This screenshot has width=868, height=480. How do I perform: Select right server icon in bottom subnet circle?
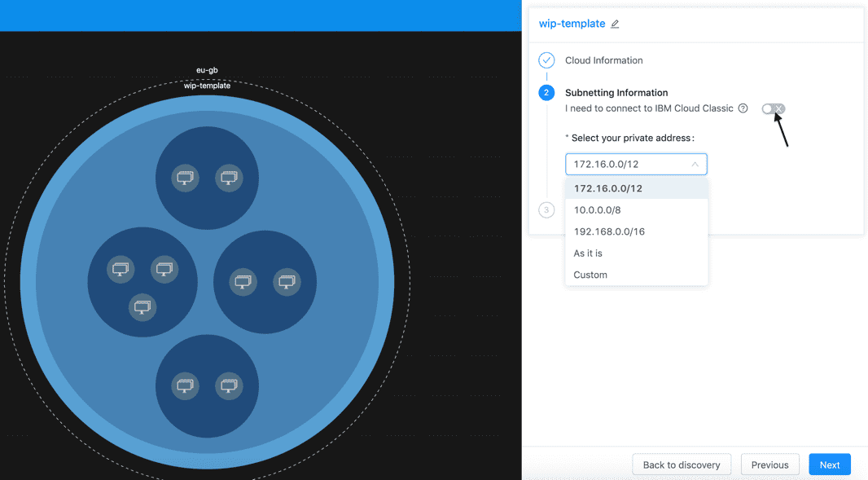point(229,385)
